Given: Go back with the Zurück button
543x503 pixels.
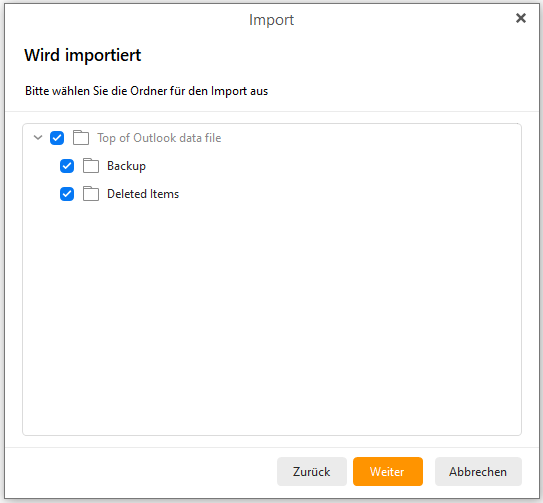Looking at the screenshot, I should [x=312, y=471].
